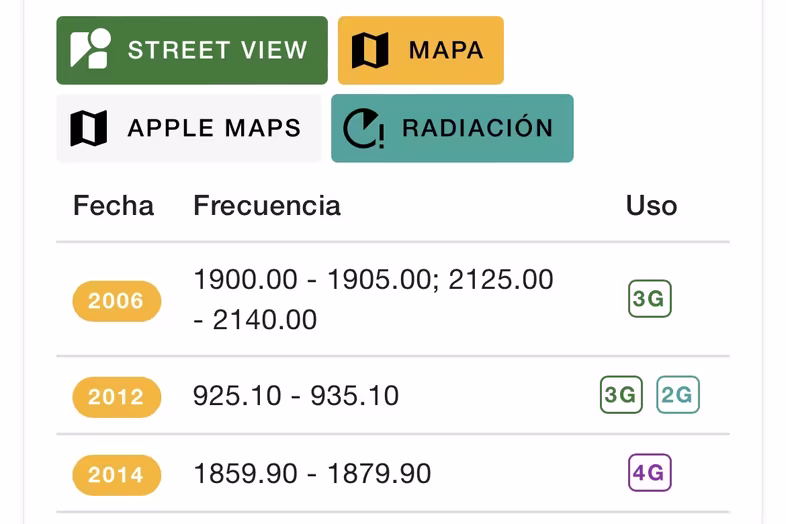
Task: Click the 2G tag in 2012 row
Action: pos(678,395)
